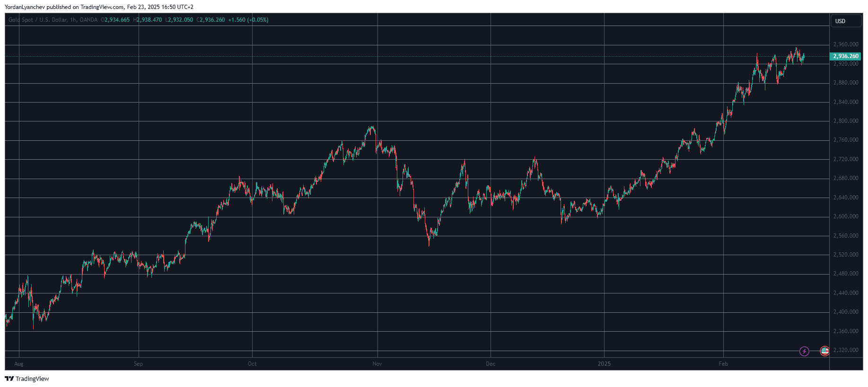Click the TradingView logo at bottom left
Viewport: 868px width, 387px height.
pos(27,378)
